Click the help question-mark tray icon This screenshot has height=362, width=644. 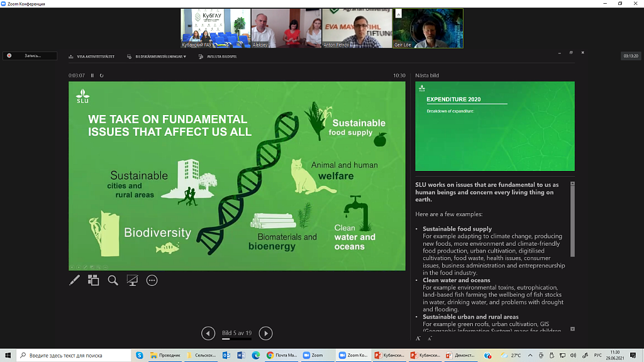click(487, 356)
